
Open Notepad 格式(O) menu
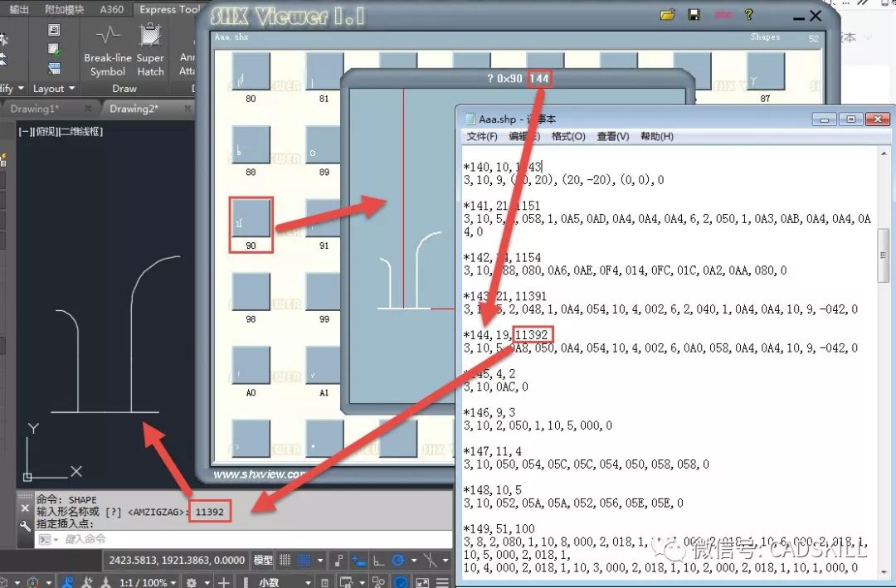568,137
